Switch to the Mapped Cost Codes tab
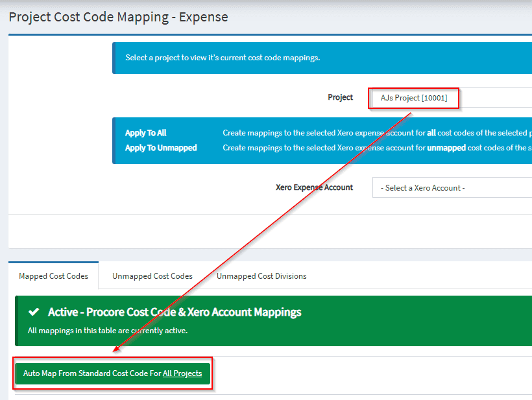The height and width of the screenshot is (400, 532). [53, 276]
